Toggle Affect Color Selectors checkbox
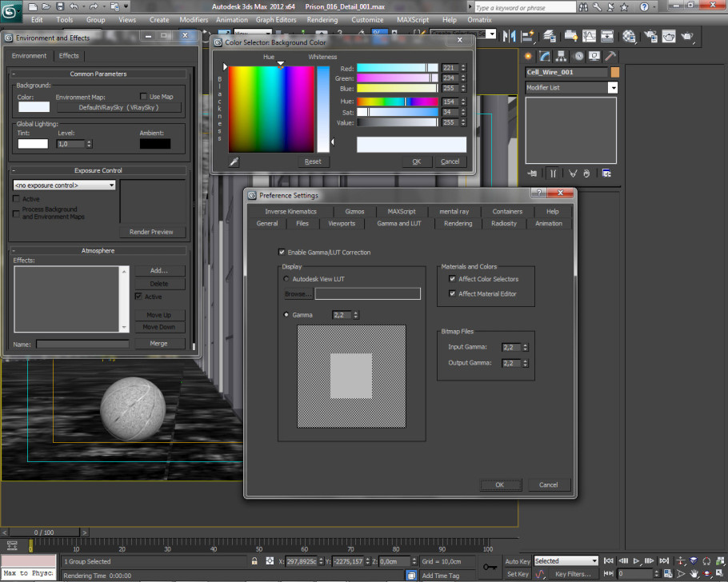The width and height of the screenshot is (728, 582). [x=452, y=278]
